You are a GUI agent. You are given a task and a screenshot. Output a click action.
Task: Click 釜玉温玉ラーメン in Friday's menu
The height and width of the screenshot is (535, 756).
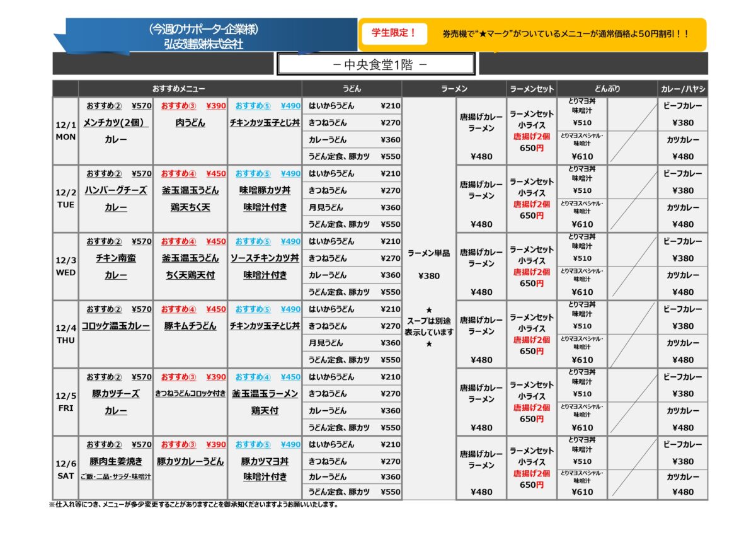click(265, 394)
